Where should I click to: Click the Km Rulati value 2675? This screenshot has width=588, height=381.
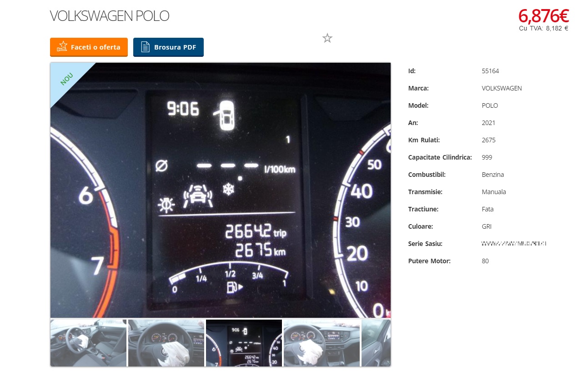[488, 140]
